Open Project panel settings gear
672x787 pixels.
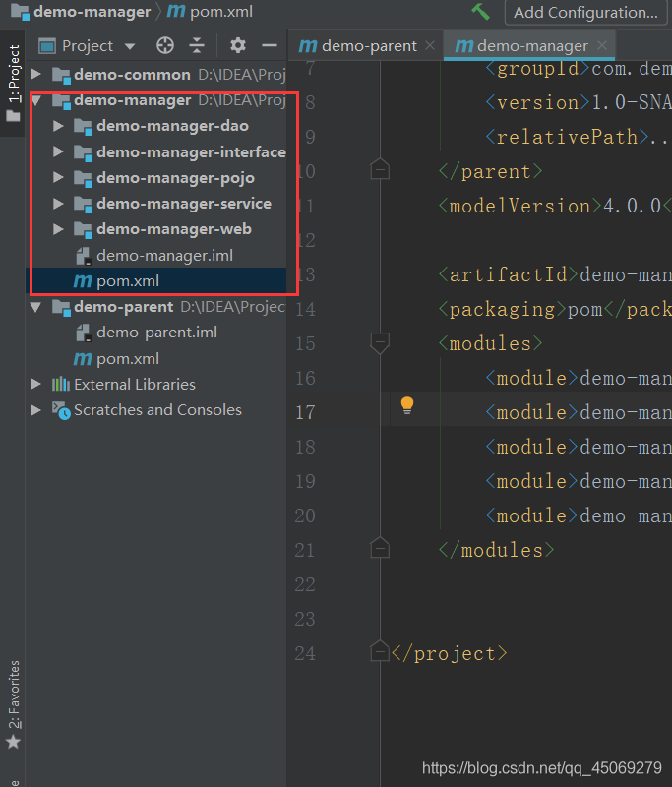tap(238, 45)
